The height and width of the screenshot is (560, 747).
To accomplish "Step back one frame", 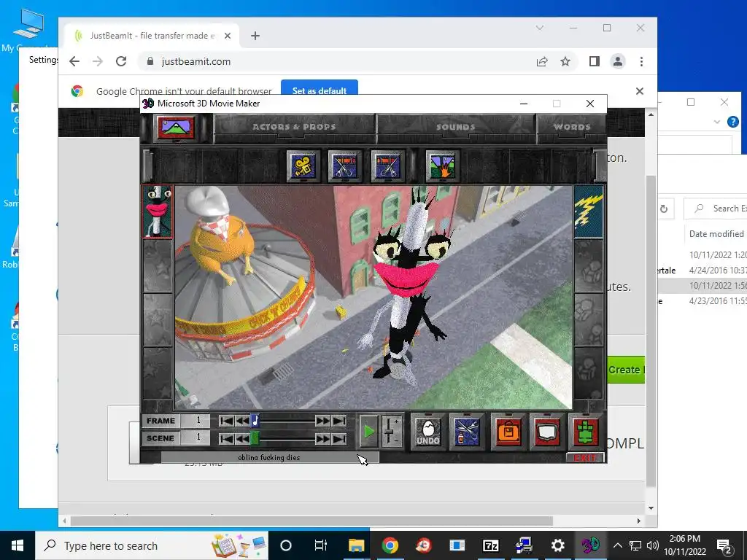I will (242, 421).
